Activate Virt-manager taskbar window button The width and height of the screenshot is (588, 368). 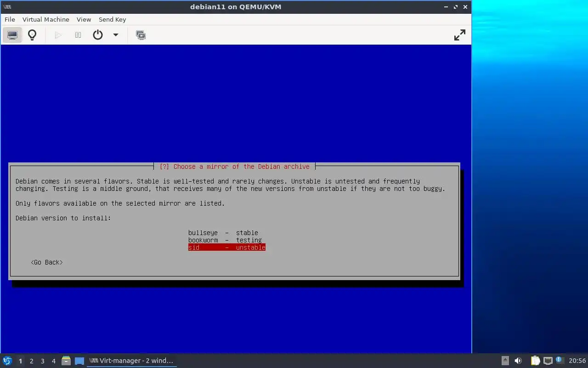point(132,361)
